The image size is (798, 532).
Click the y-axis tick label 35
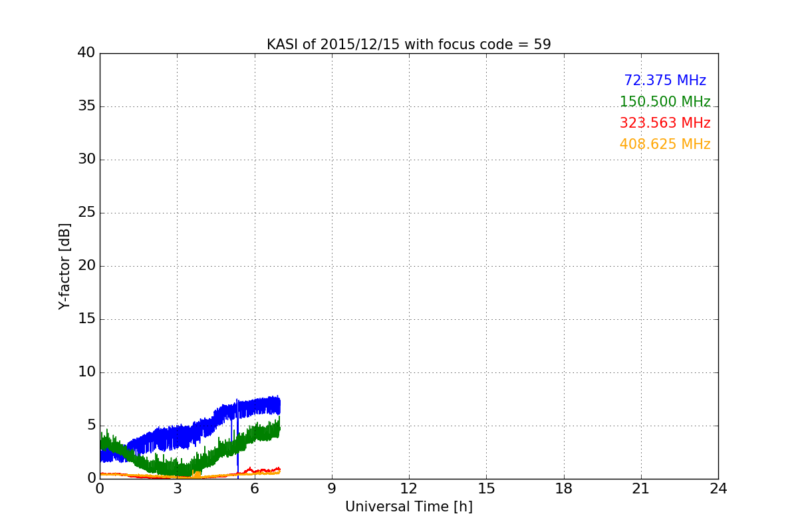pyautogui.click(x=86, y=106)
